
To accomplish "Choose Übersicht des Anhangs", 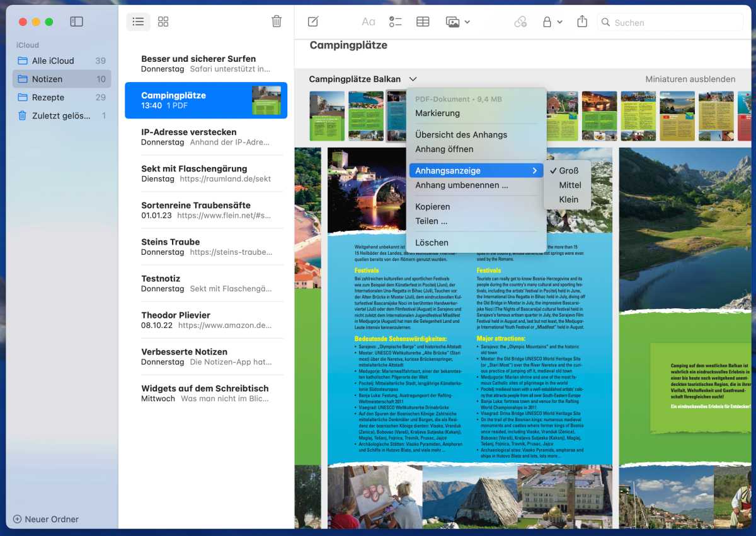I will click(x=476, y=135).
